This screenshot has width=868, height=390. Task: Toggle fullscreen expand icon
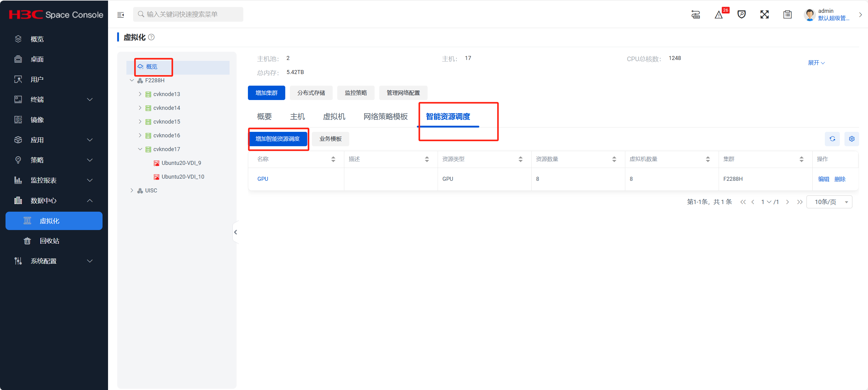click(x=764, y=14)
